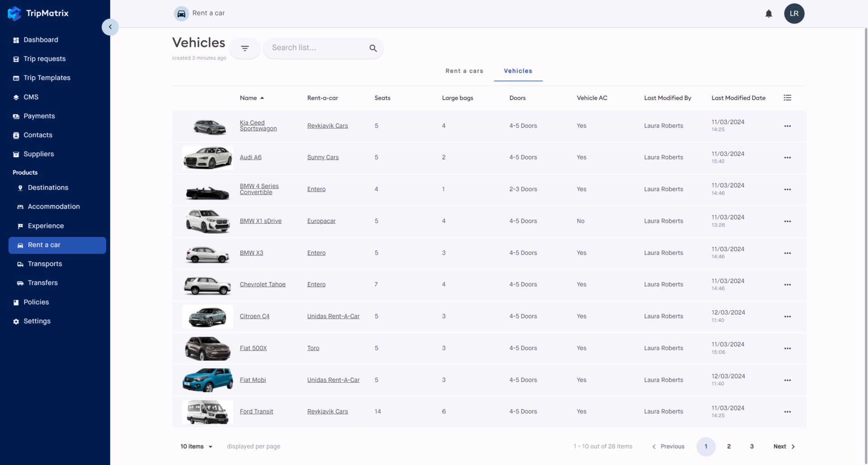Select the Trip Templates sidebar icon
Viewport: 868px width, 465px height.
coord(15,78)
